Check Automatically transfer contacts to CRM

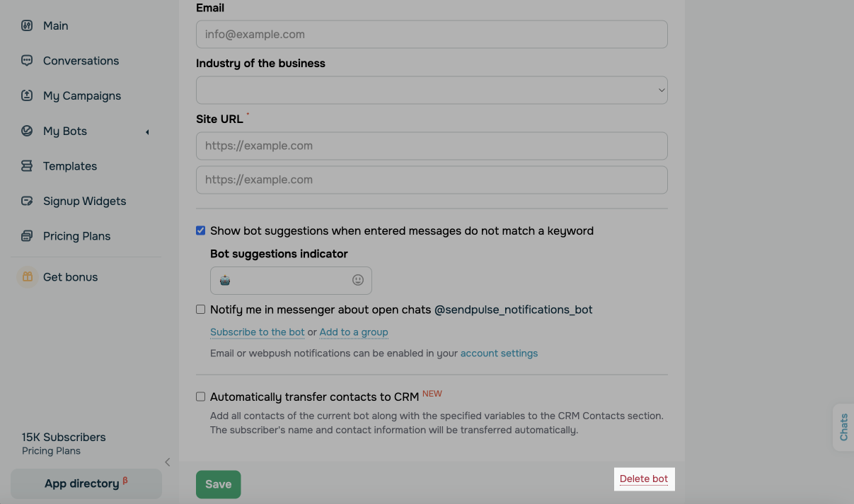pyautogui.click(x=201, y=397)
